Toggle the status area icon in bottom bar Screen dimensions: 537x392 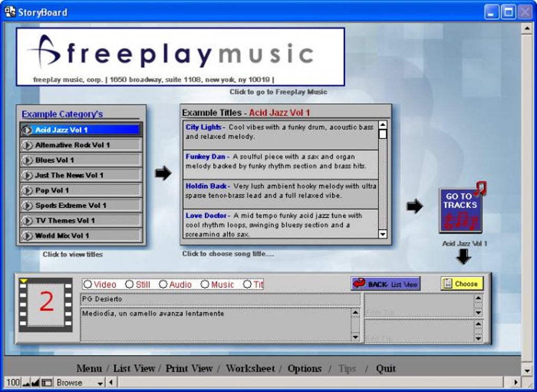click(x=46, y=383)
